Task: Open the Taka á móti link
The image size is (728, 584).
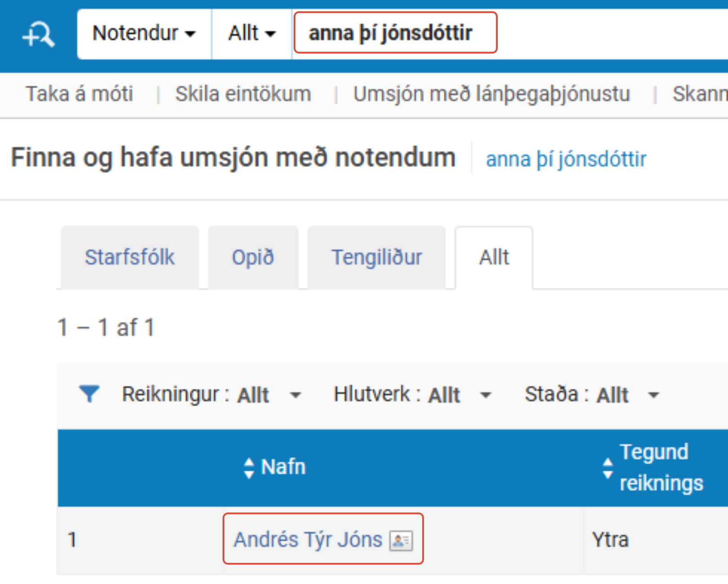Action: pyautogui.click(x=80, y=94)
